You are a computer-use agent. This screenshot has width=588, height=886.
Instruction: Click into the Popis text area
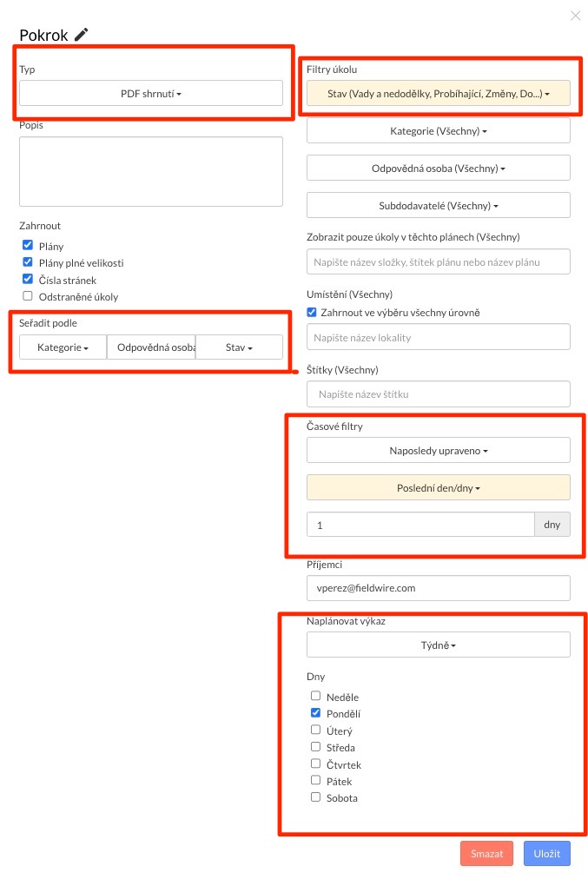(x=151, y=171)
